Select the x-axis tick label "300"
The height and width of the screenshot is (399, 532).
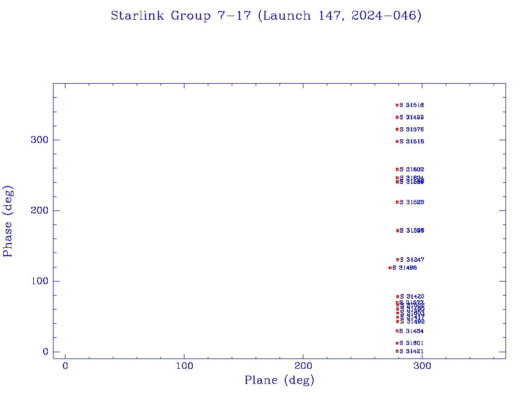click(422, 366)
